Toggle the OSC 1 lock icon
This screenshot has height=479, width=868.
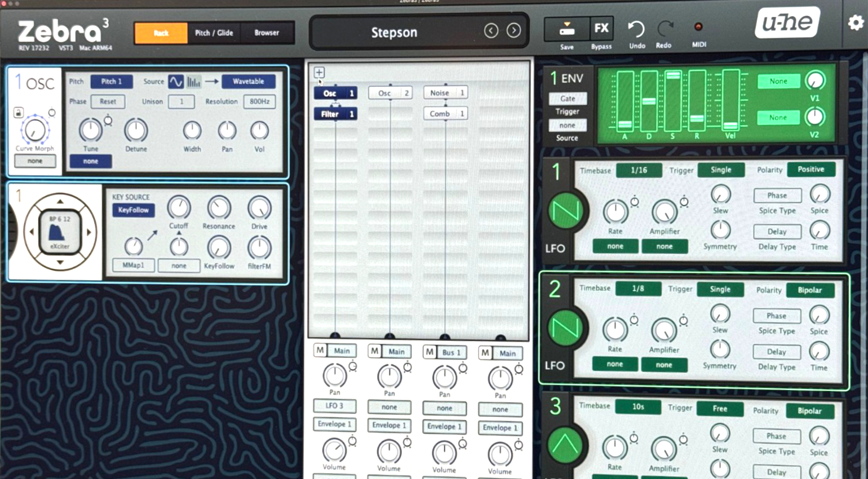[18, 112]
